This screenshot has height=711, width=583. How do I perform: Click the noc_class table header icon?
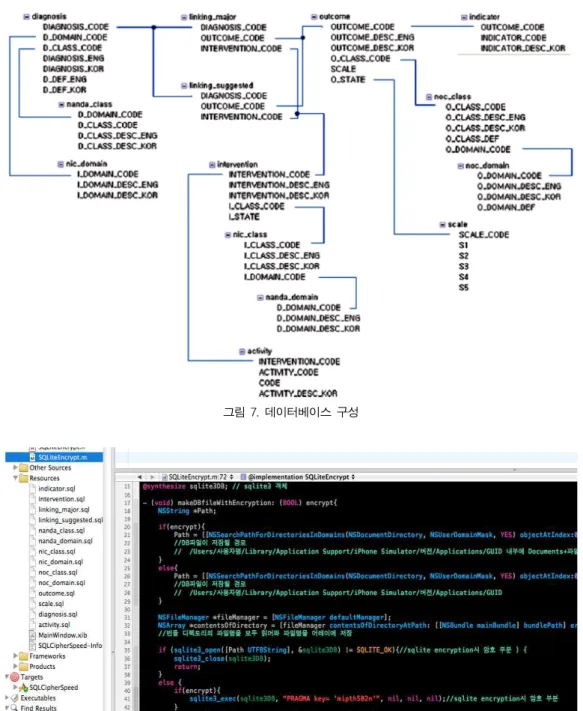(x=429, y=97)
